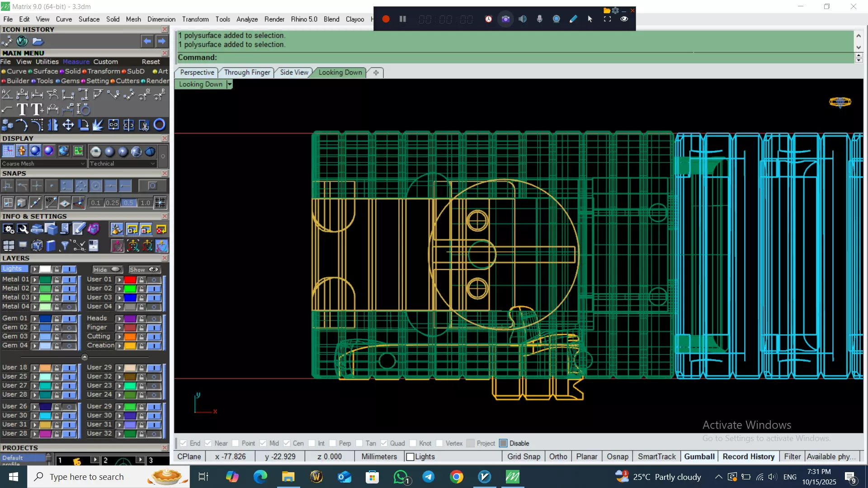Viewport: 868px width, 488px height.
Task: Start the screen recorder record button
Action: tap(386, 19)
